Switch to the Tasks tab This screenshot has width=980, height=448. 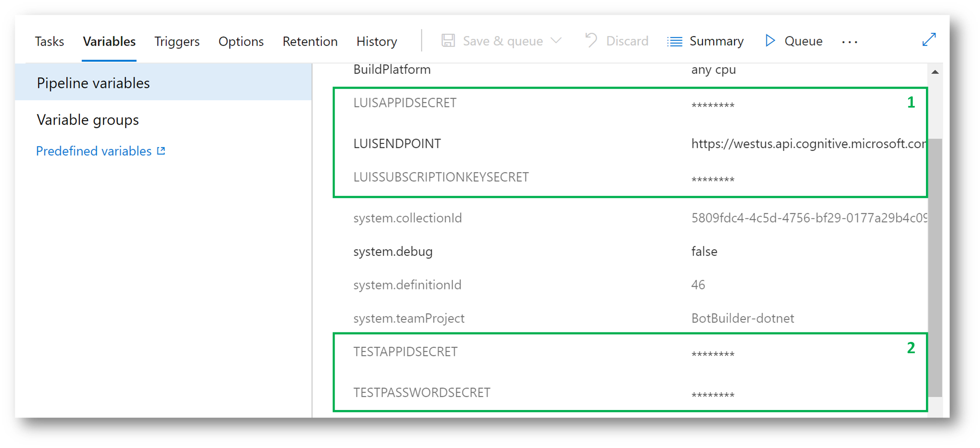(x=49, y=41)
